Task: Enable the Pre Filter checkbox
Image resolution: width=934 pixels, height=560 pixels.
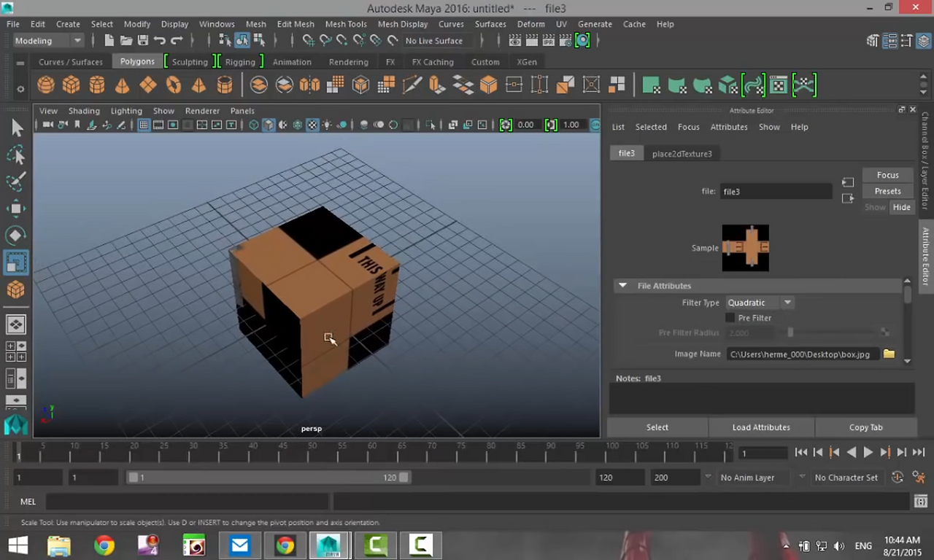Action: point(730,317)
